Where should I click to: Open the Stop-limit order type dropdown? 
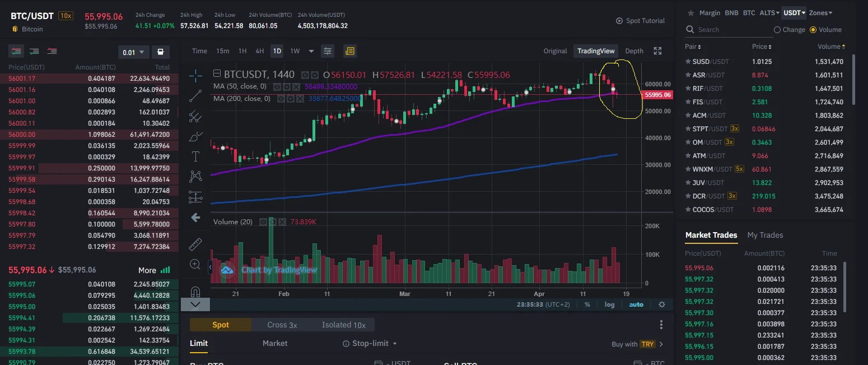[370, 343]
